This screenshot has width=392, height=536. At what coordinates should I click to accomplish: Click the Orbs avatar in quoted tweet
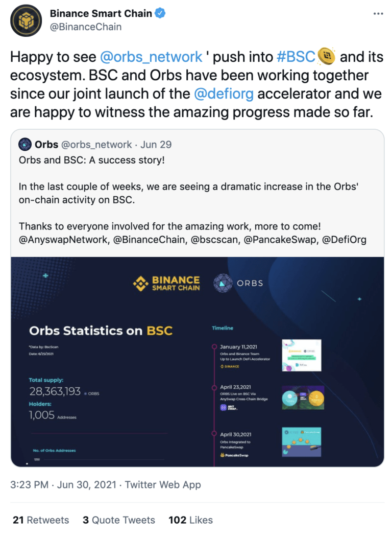(25, 144)
